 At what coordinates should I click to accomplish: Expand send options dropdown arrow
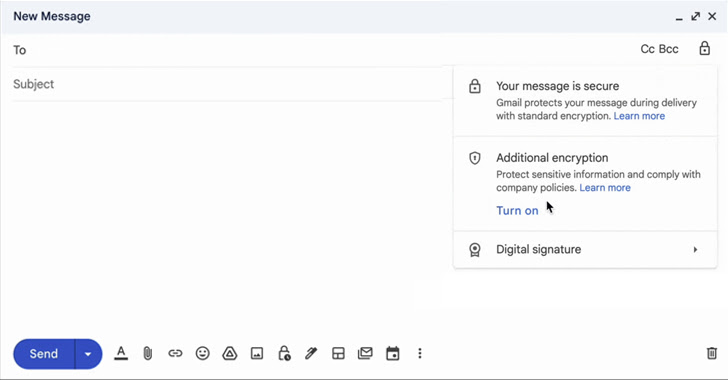88,354
